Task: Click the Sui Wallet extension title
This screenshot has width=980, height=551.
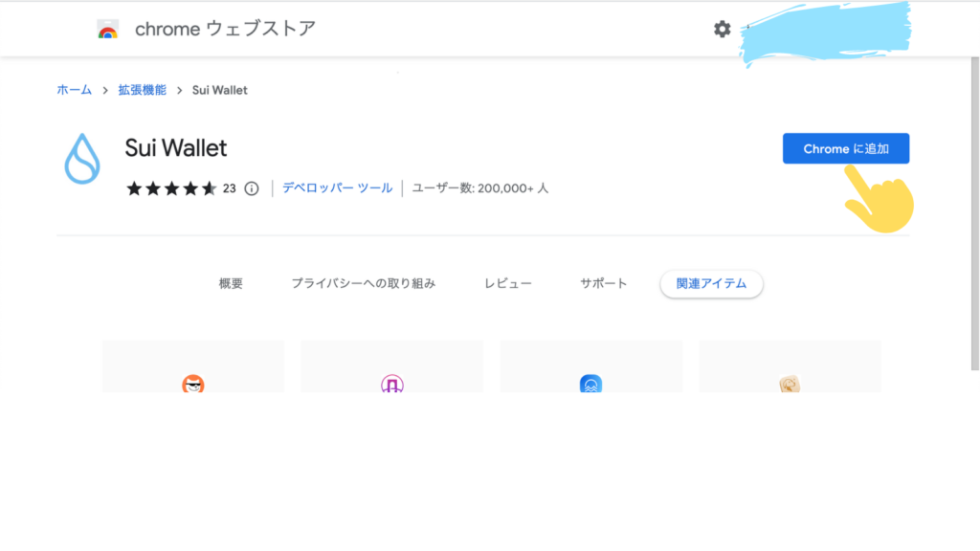Action: click(176, 148)
